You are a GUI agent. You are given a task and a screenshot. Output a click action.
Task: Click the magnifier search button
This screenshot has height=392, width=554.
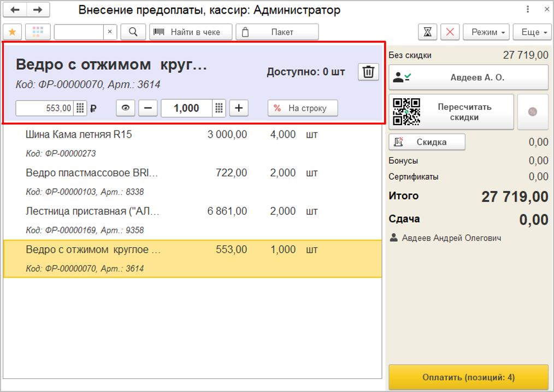[133, 32]
